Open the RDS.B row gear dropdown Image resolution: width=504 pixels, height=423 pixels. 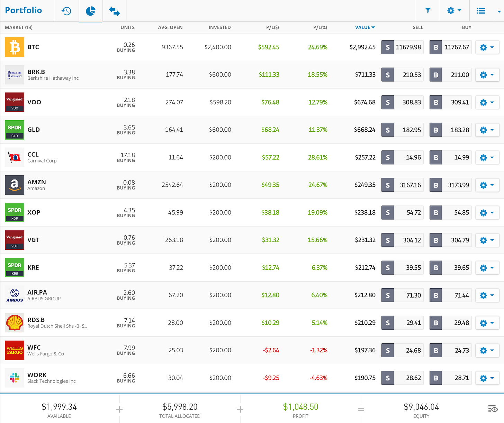[487, 323]
